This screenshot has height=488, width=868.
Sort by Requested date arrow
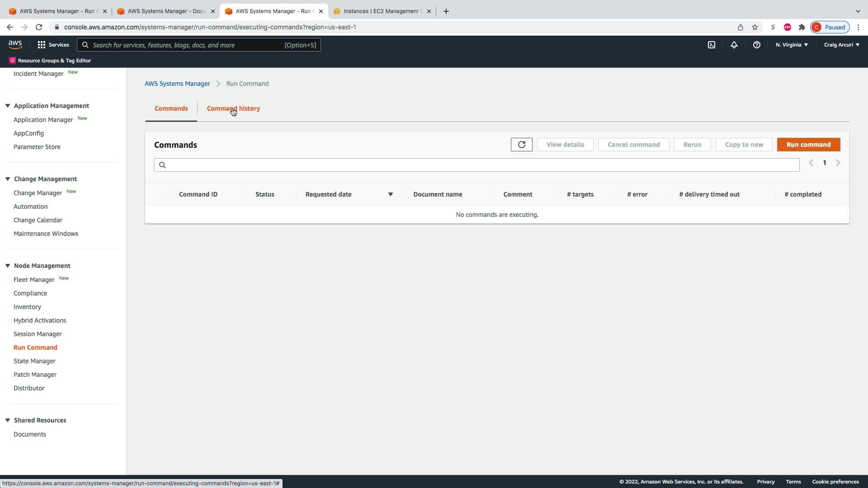(x=390, y=194)
